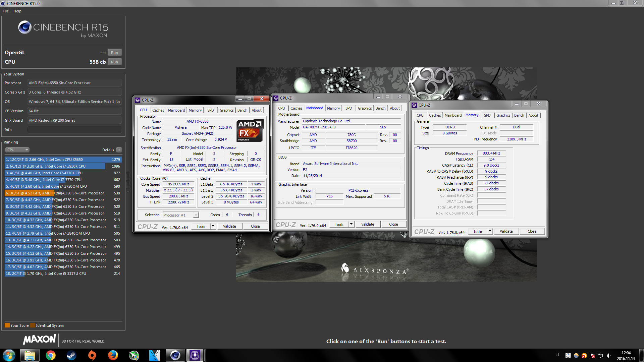
Task: Click the Core Speed value 4519.89 MHz
Action: point(178,184)
